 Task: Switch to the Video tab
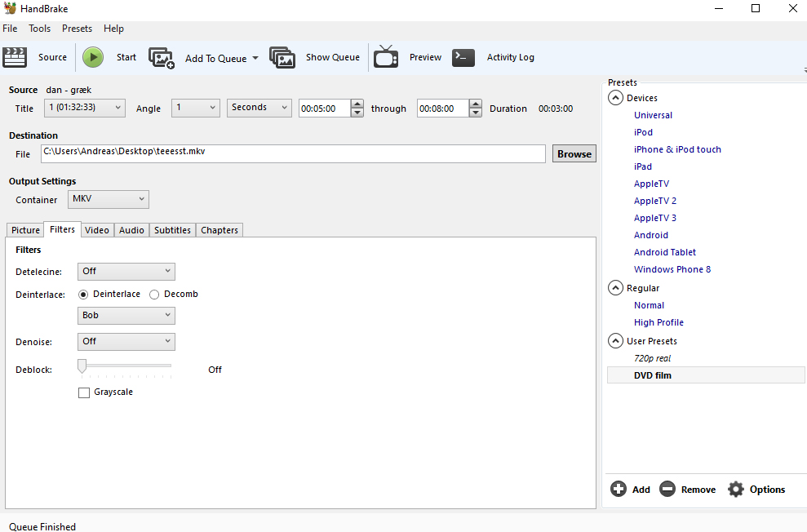coord(97,230)
